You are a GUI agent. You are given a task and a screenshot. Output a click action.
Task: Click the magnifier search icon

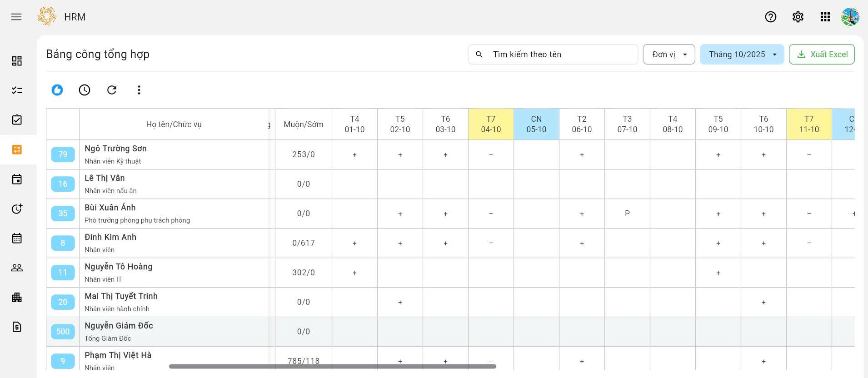pyautogui.click(x=479, y=55)
